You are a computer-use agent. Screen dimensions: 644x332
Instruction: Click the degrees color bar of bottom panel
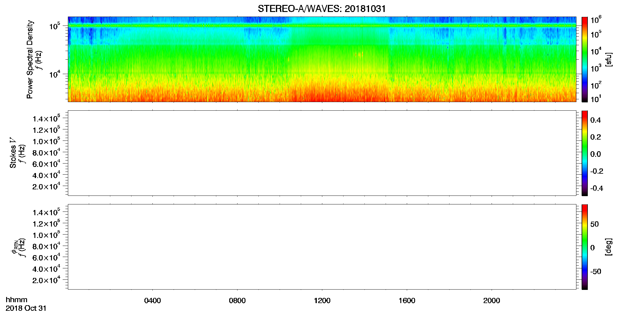click(585, 247)
